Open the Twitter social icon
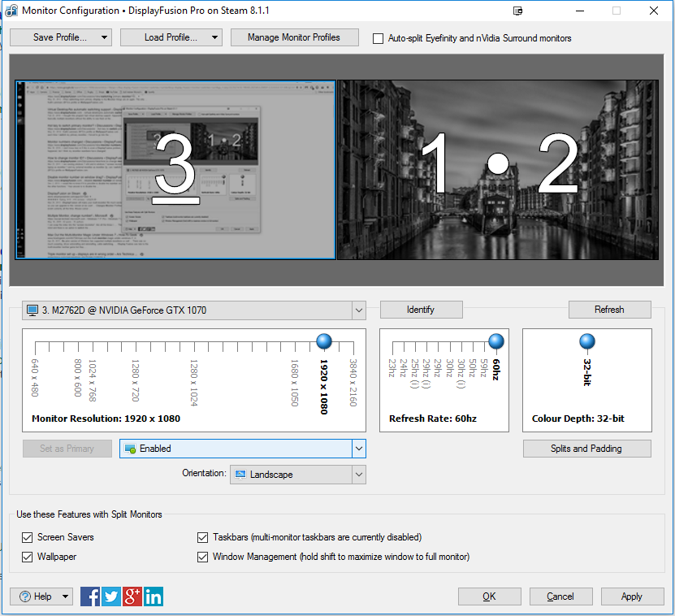This screenshot has height=616, width=675. point(111,596)
